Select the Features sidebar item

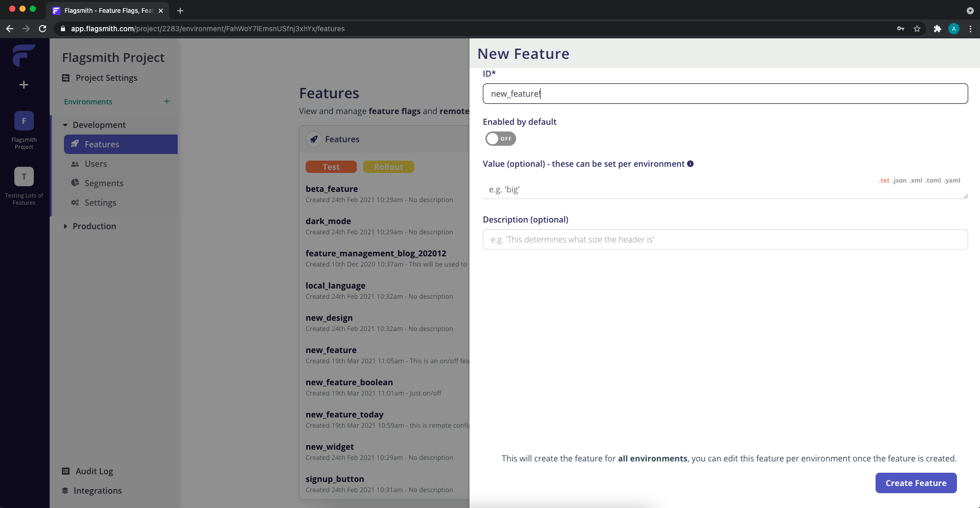(x=121, y=144)
